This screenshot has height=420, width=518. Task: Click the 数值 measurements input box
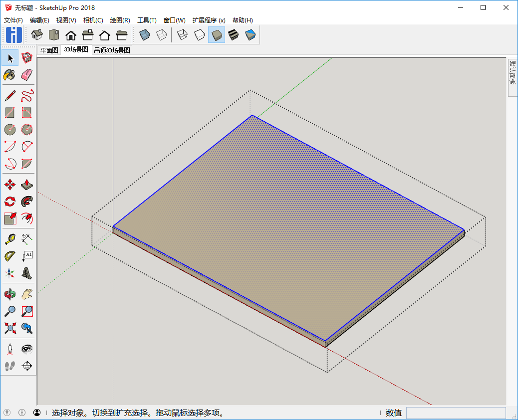tap(456, 413)
